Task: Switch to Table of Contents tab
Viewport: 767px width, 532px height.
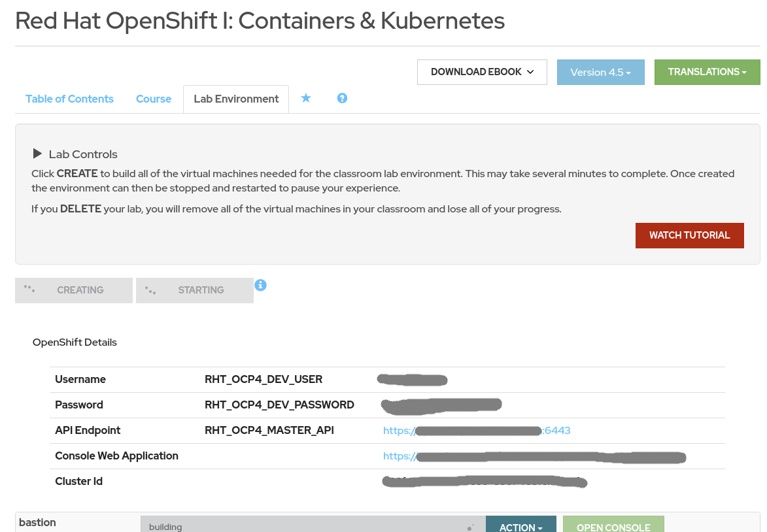Action: (69, 99)
